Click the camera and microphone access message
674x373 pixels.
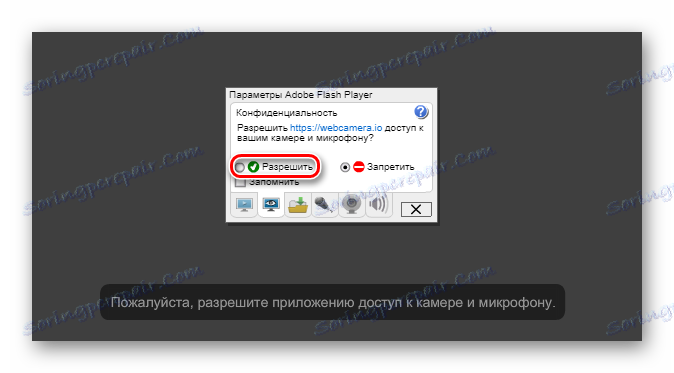click(x=333, y=303)
